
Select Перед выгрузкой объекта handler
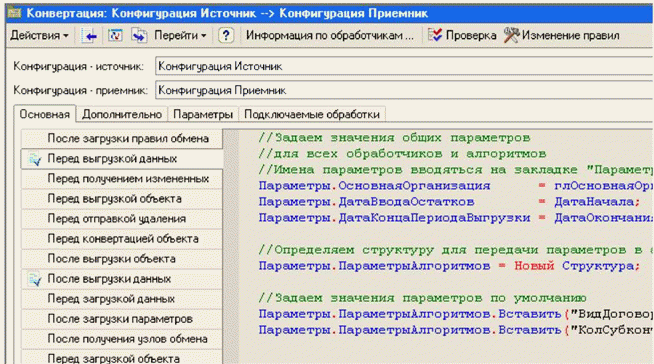[x=122, y=199]
